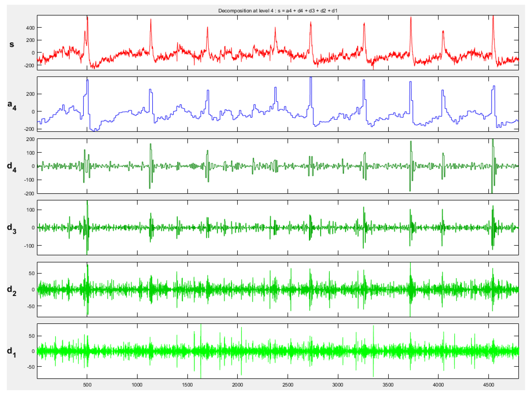Click the 2500 x-axis tick label
532x397 pixels.
point(288,385)
